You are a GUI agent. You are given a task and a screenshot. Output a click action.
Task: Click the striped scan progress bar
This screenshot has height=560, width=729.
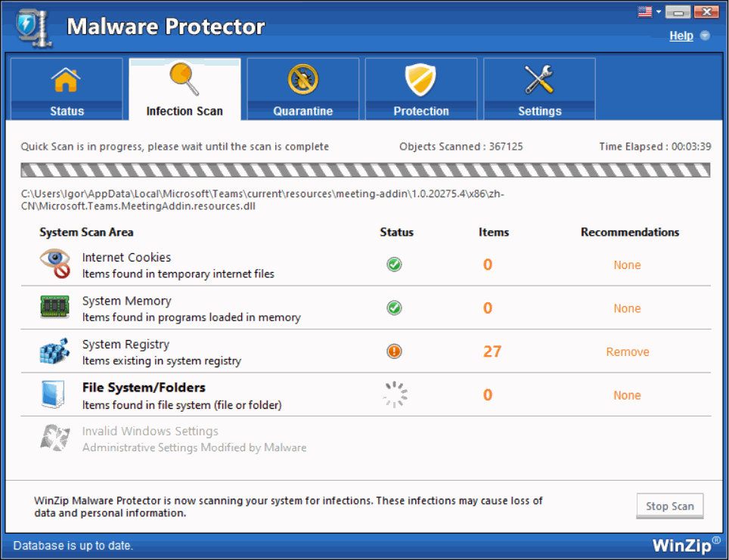365,170
